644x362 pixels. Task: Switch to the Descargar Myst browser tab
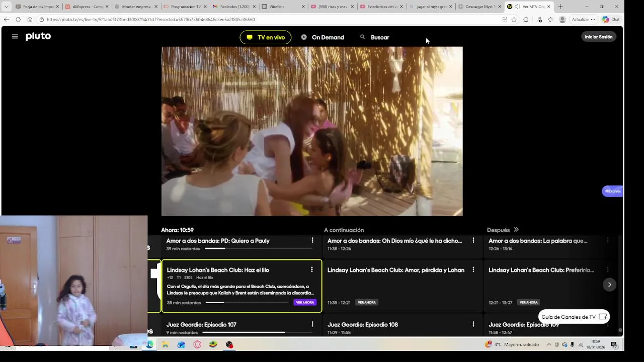(480, 7)
